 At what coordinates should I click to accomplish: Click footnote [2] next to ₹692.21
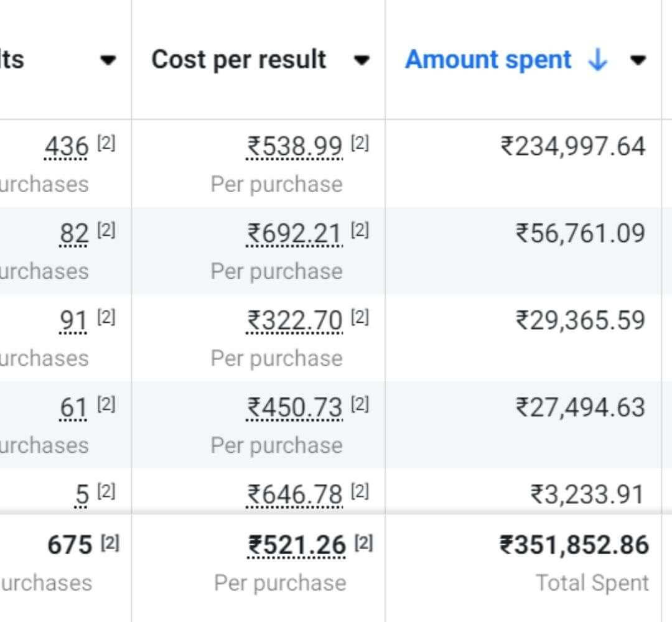pos(360,230)
